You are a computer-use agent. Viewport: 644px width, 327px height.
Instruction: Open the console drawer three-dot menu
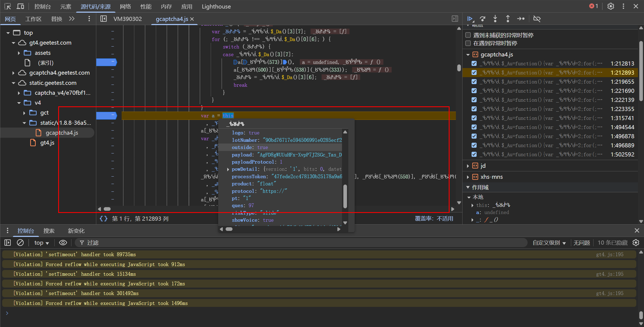tap(7, 231)
